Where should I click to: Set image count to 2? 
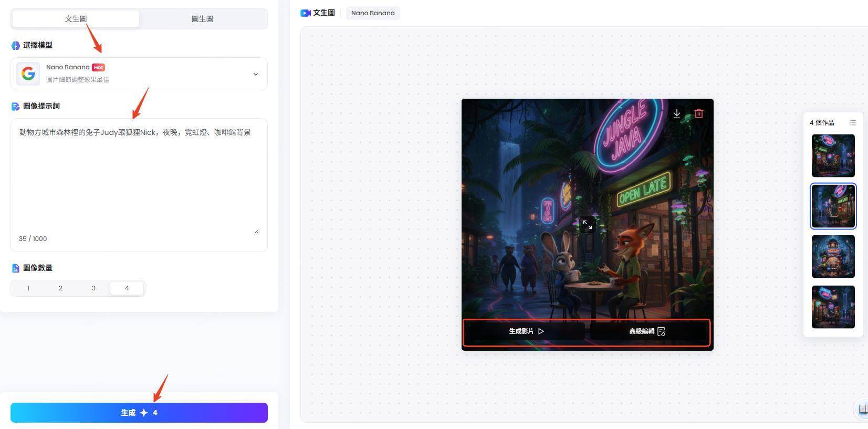point(61,288)
